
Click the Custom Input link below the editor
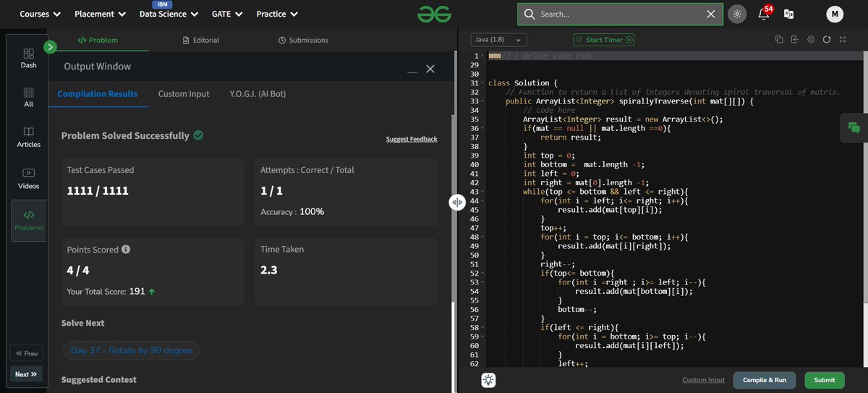pos(703,380)
